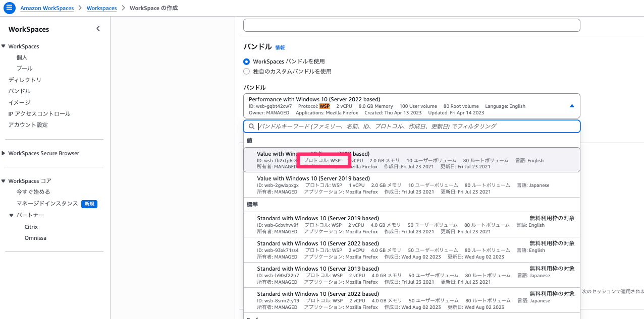The width and height of the screenshot is (644, 319).
Task: Open プール in sidebar
Action: coord(24,69)
